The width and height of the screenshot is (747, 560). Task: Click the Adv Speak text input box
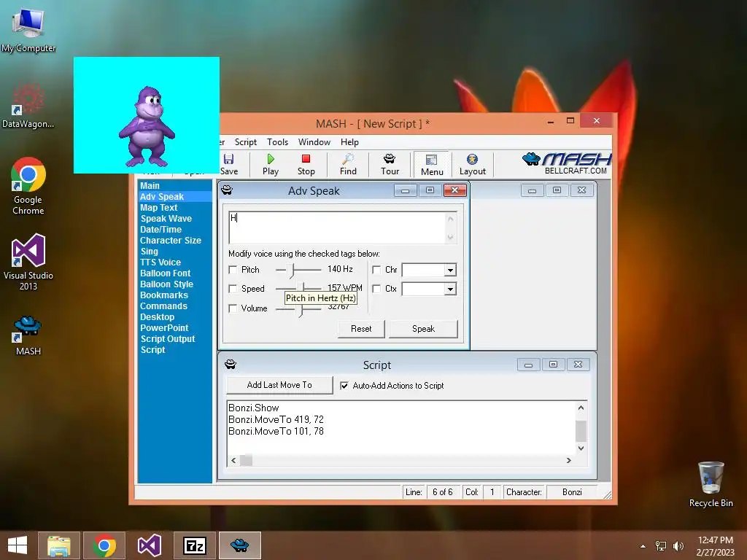(x=343, y=227)
